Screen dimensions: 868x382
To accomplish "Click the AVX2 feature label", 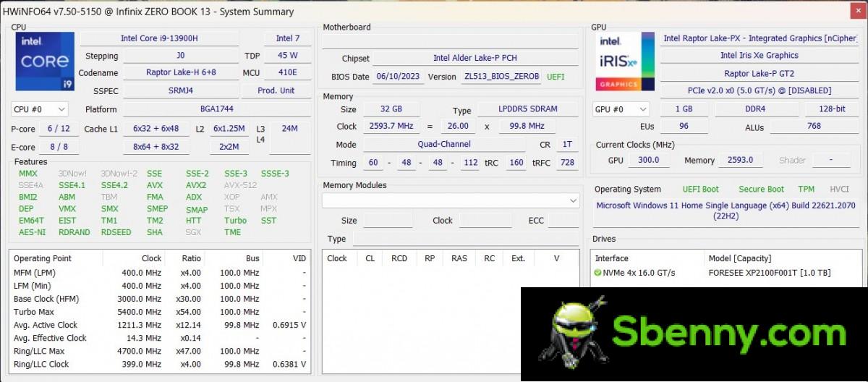I will (196, 185).
